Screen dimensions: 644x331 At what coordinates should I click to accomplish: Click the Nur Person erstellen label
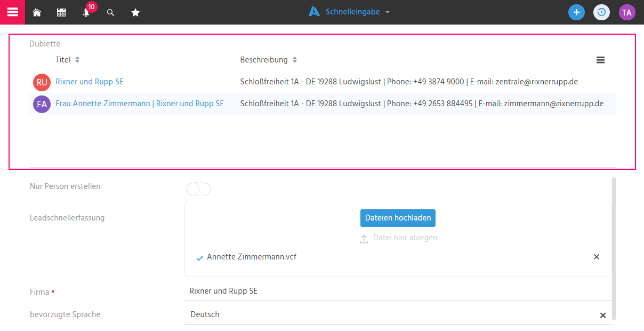[65, 186]
